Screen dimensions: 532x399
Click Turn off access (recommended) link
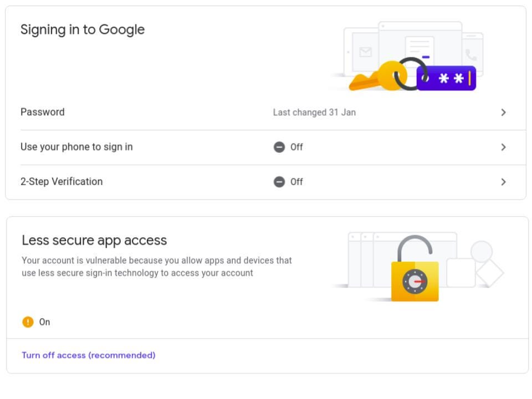tap(89, 355)
